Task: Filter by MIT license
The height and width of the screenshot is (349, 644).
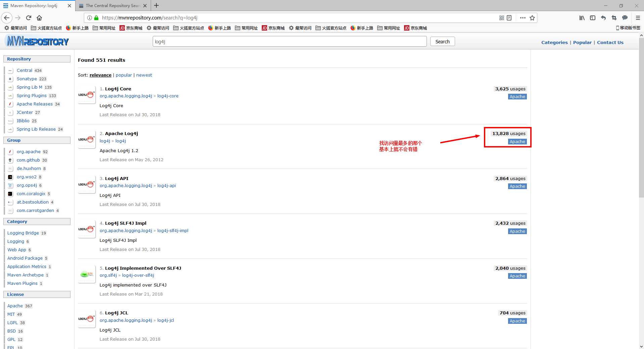Action: (x=11, y=314)
